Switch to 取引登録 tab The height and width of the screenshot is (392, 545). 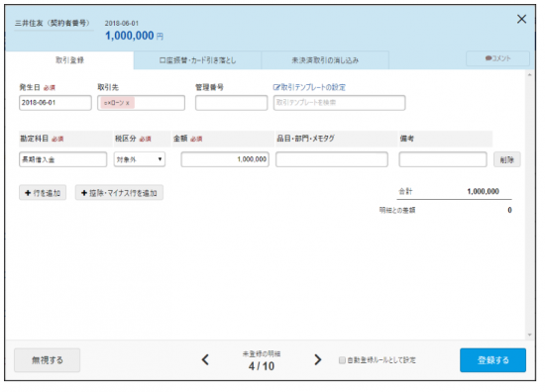coord(69,60)
